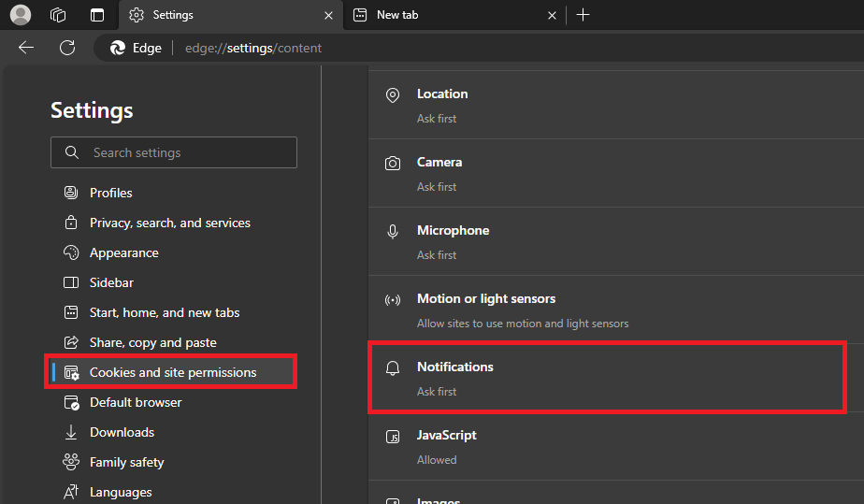Click 'Ask first' text under Location
864x504 pixels.
tap(437, 119)
